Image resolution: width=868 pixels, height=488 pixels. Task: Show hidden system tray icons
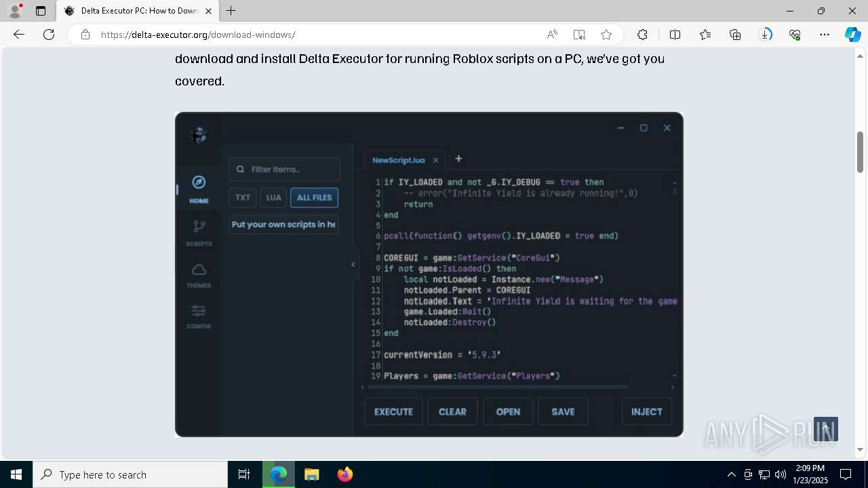[731, 474]
